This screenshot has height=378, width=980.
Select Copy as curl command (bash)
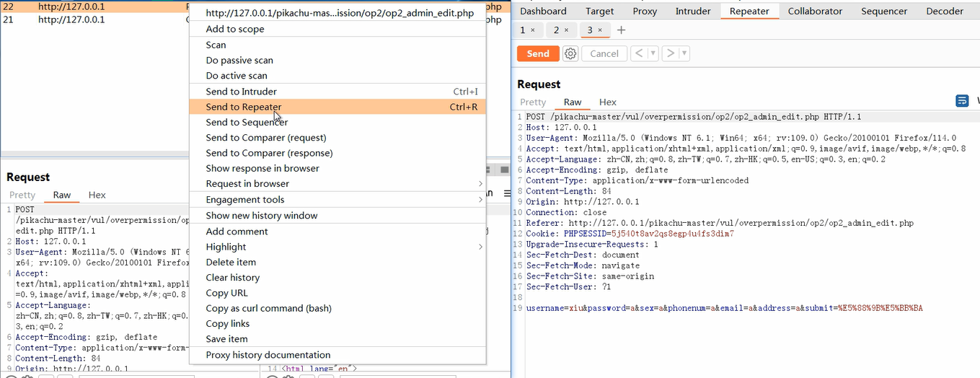coord(337,308)
